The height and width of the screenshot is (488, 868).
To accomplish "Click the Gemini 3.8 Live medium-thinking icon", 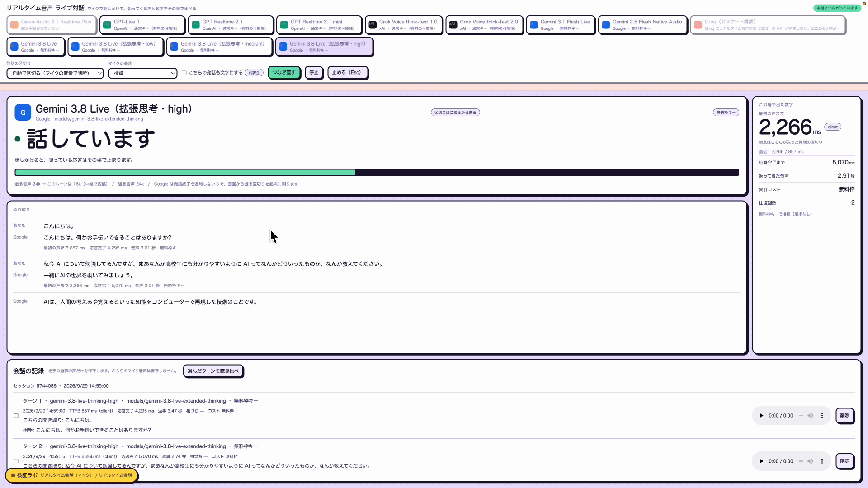I will pos(174,47).
